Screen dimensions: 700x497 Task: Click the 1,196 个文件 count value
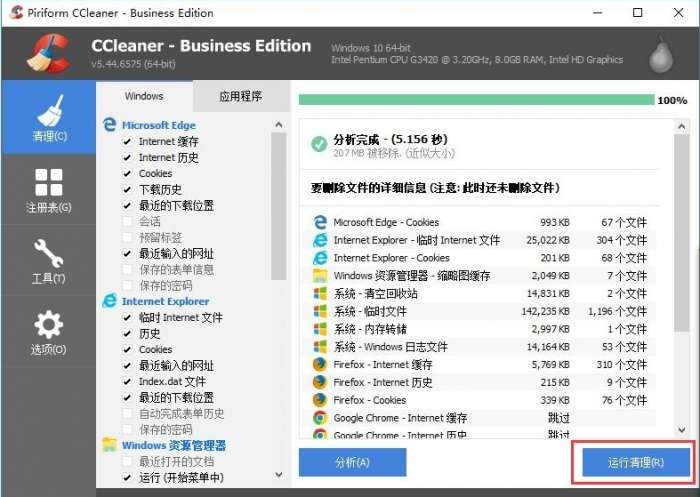(x=617, y=311)
